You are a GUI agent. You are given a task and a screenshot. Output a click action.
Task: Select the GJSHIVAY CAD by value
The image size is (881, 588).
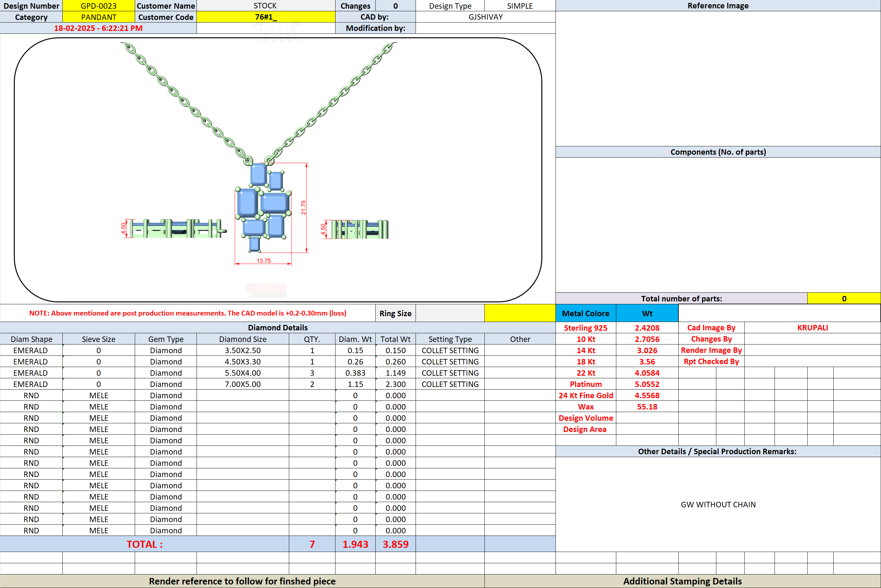tap(485, 17)
